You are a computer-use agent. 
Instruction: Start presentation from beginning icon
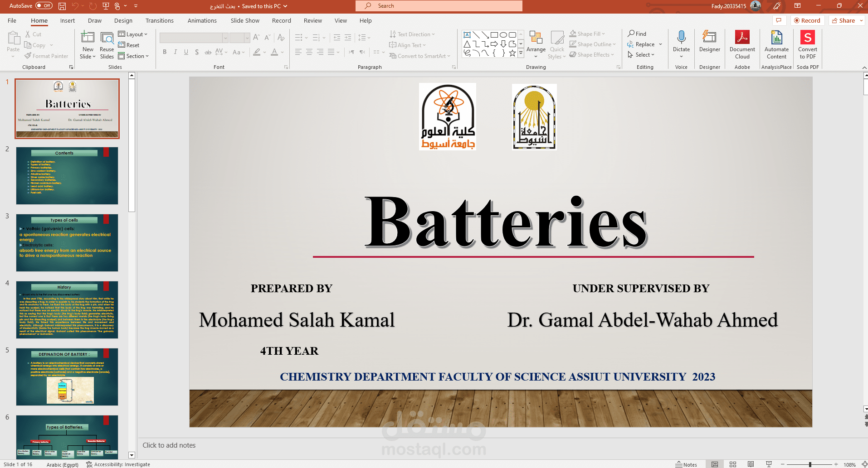[x=106, y=6]
